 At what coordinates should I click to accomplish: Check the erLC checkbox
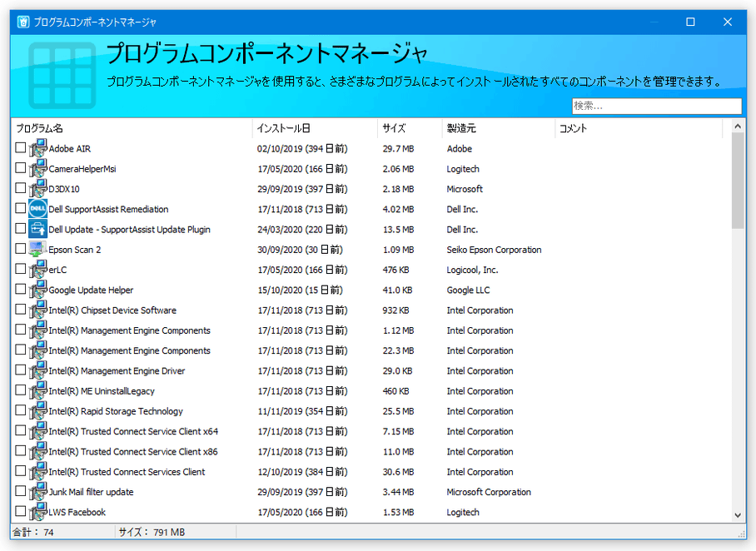20,269
